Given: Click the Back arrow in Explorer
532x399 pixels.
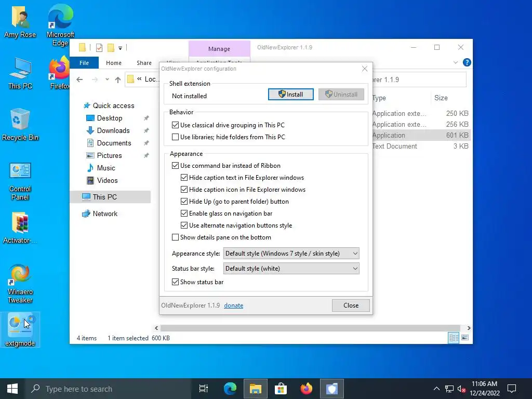Looking at the screenshot, I should tap(79, 79).
